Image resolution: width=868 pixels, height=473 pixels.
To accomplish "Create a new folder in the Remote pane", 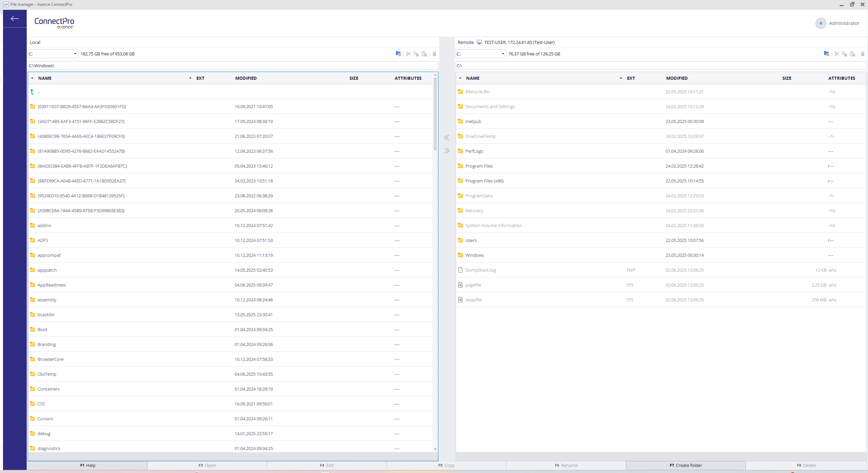I will [826, 54].
